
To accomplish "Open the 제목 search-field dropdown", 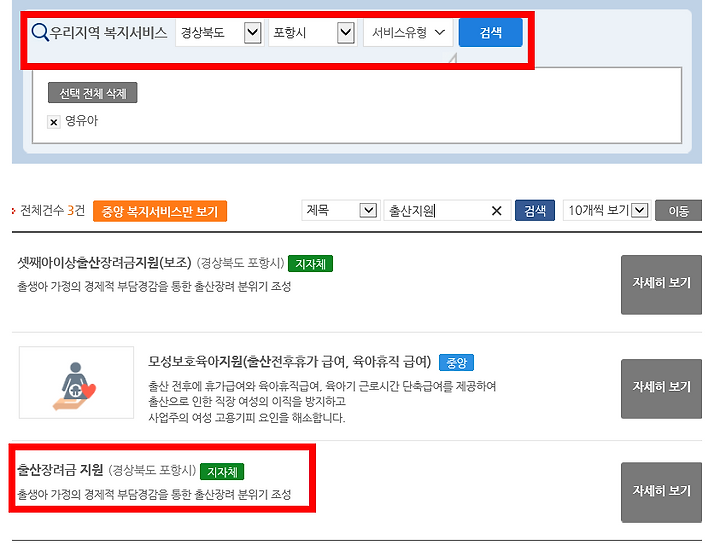I will pyautogui.click(x=341, y=210).
